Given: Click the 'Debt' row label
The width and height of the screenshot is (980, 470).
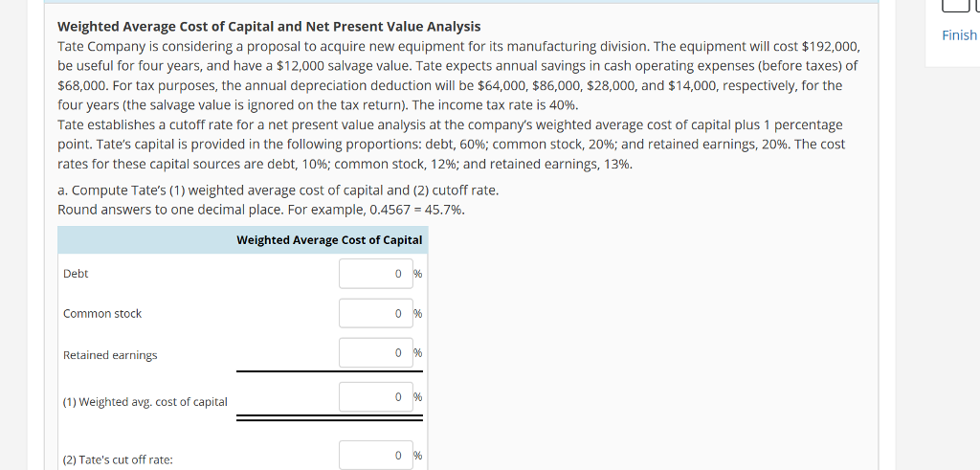Looking at the screenshot, I should (76, 274).
